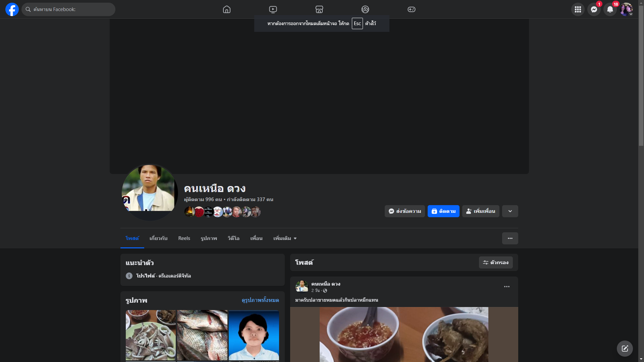This screenshot has width=644, height=362.
Task: Open the ตัวกรอง posts filter
Action: [496, 262]
